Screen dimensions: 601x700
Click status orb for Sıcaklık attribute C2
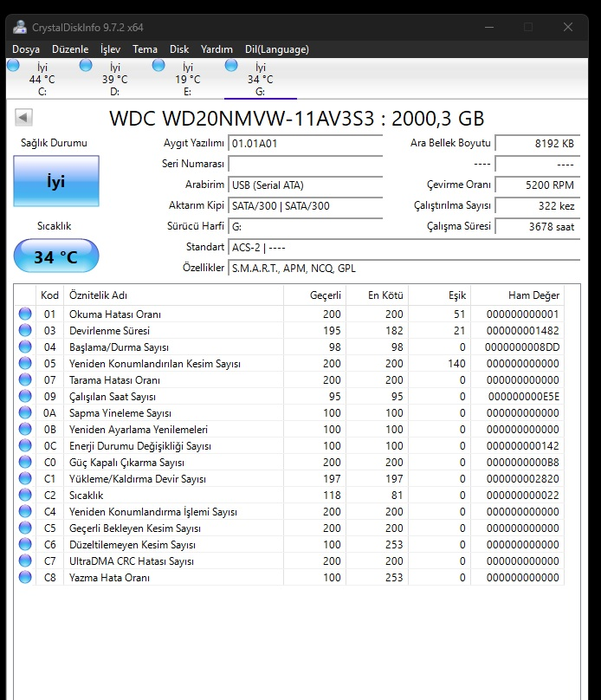pos(25,495)
